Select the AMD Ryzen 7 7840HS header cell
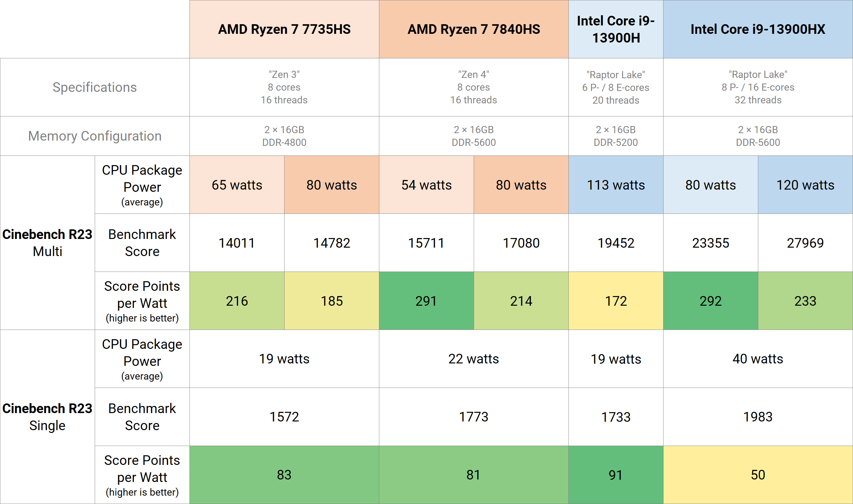Viewport: 853px width, 504px height. [473, 29]
